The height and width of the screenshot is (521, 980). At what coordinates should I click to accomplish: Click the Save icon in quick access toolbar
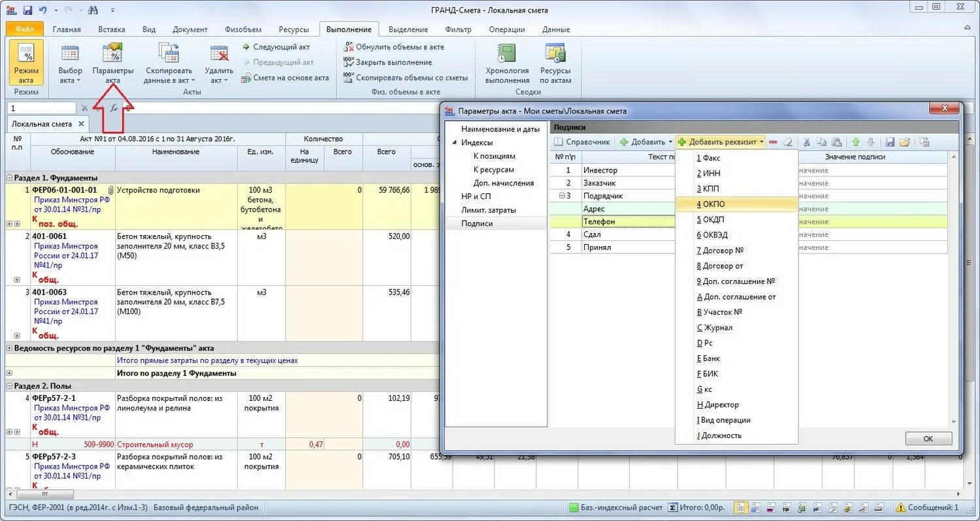(x=27, y=10)
